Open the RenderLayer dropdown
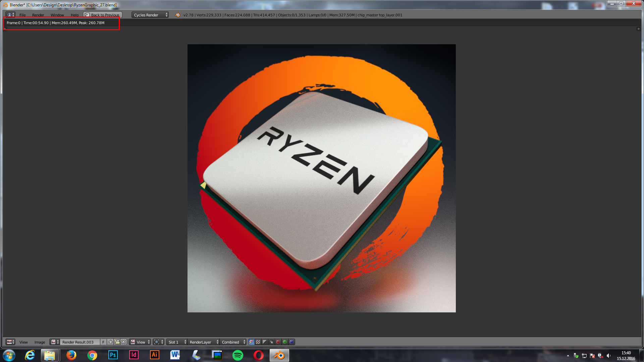 [204, 342]
